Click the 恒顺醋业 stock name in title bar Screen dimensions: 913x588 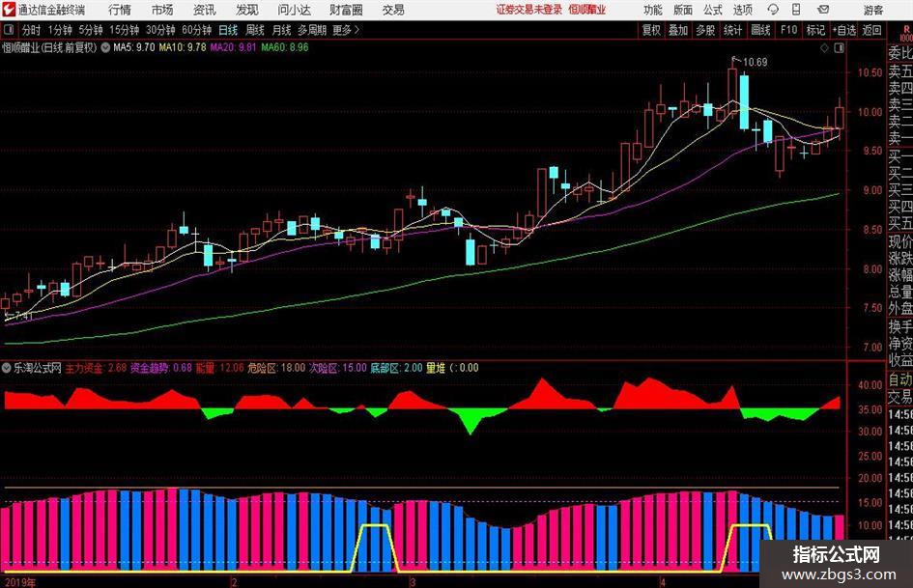[587, 10]
